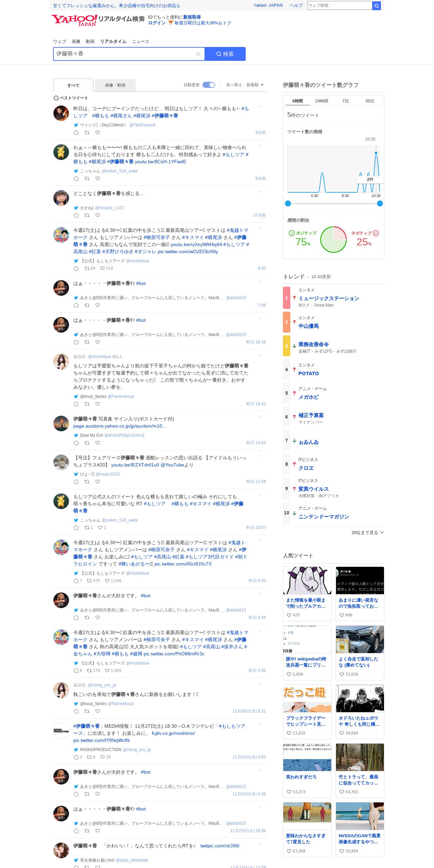Image resolution: width=434 pixels, height=868 pixels.
Task: Expand options on the RISINGPRODUCTION MEDIA情報 tweet
Action: coord(261,724)
